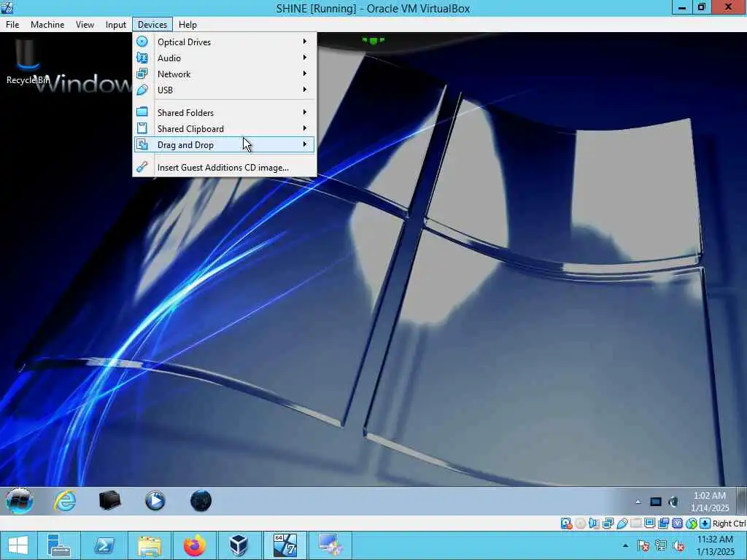Click the network status bar indicator
Screen dimensions: 747x560
(x=608, y=524)
